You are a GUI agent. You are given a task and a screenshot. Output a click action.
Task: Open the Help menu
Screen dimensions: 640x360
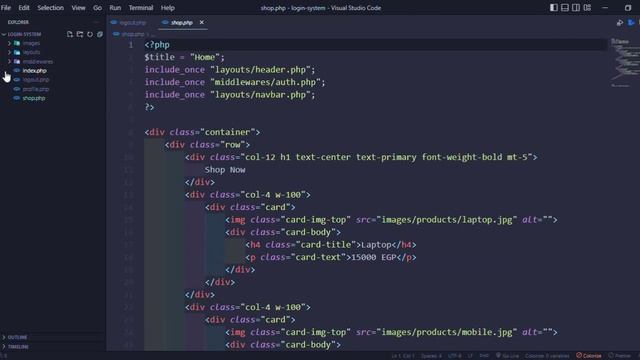(x=167, y=8)
